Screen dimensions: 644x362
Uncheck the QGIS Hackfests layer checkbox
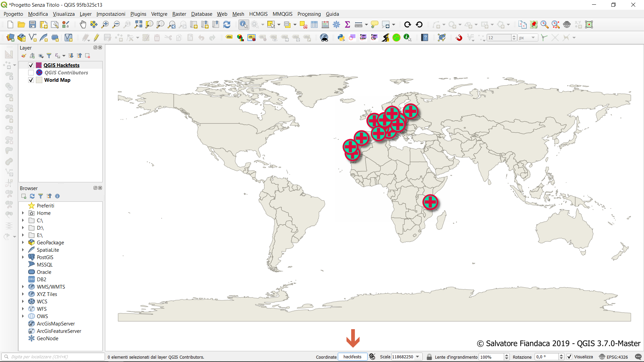31,65
